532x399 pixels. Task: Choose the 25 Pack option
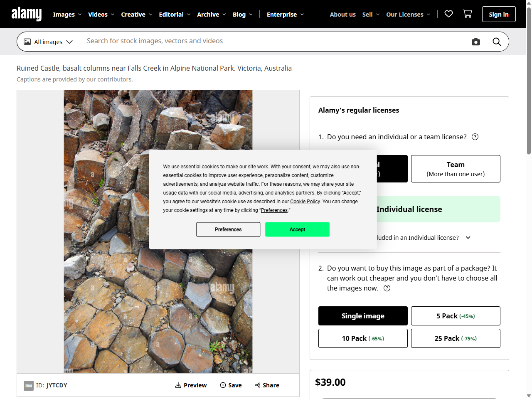coord(456,338)
